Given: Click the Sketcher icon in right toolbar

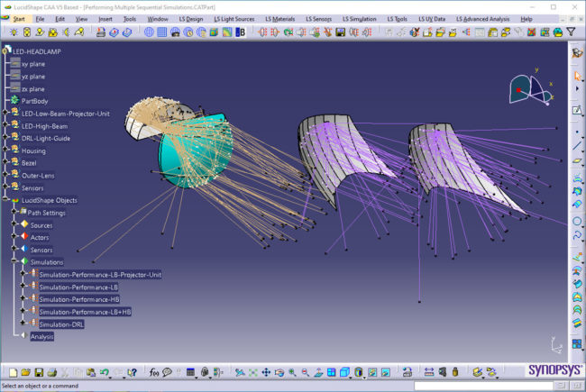Looking at the screenshot, I should coord(577,110).
